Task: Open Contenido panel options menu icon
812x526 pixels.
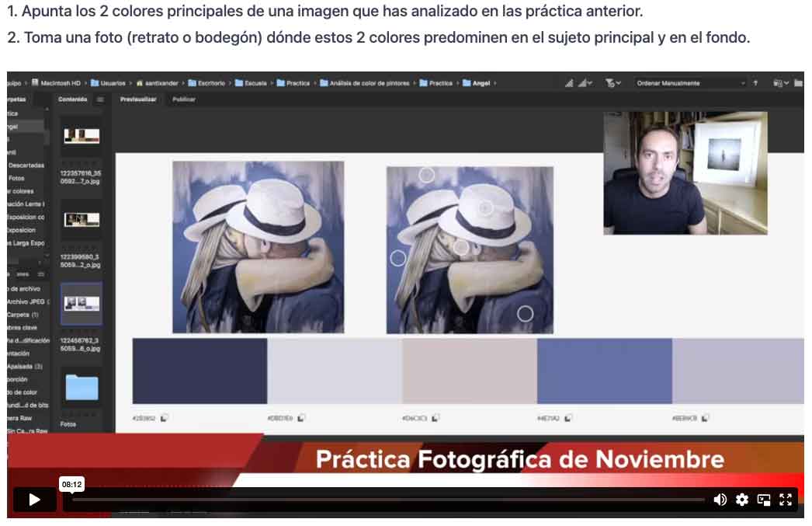Action: click(100, 99)
